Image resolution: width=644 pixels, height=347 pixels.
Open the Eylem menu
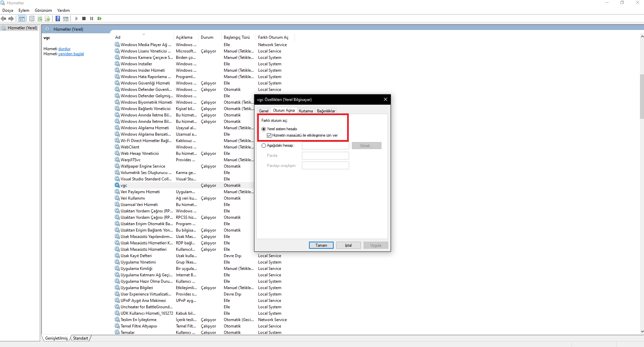click(24, 10)
